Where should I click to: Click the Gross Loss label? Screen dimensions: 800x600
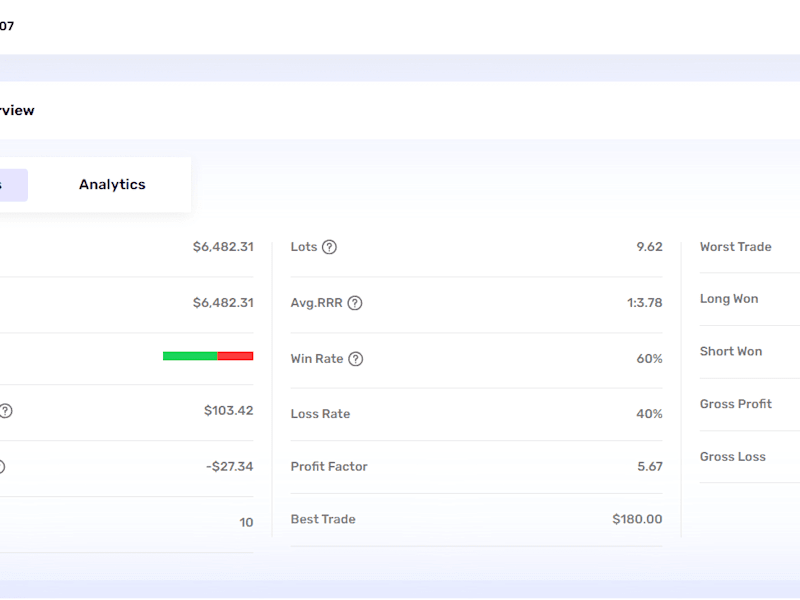pos(733,457)
